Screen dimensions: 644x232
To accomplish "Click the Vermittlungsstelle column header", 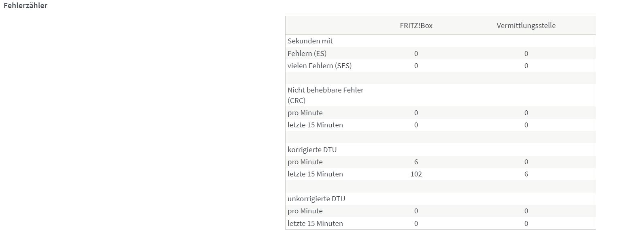I will pos(526,26).
